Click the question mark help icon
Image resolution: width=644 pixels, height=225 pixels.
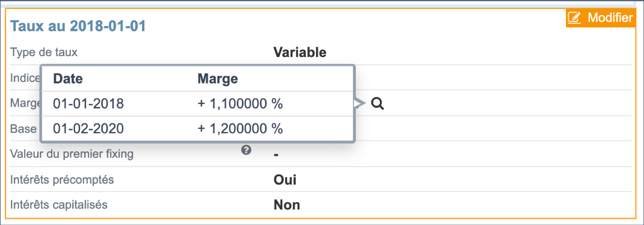tap(246, 150)
